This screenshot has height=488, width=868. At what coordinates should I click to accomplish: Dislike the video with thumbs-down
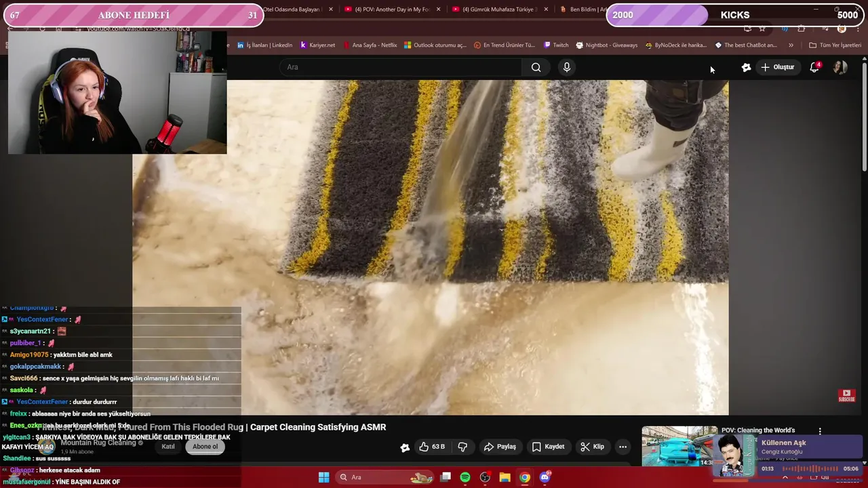coord(462,447)
